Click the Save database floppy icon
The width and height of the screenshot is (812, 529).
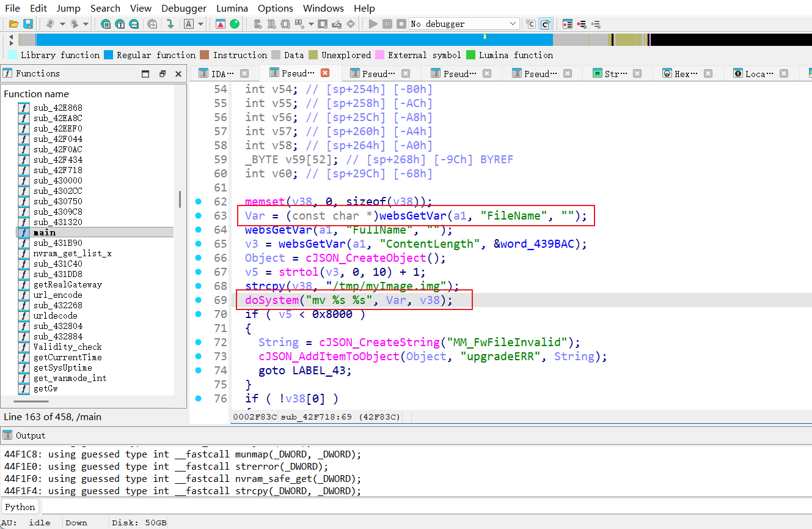point(27,24)
